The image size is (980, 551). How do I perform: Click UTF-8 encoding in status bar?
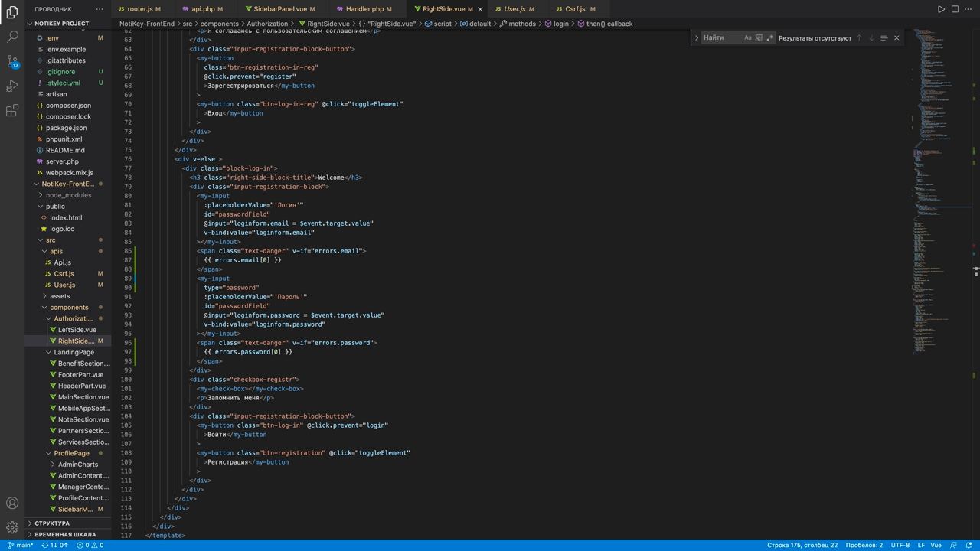coord(900,545)
